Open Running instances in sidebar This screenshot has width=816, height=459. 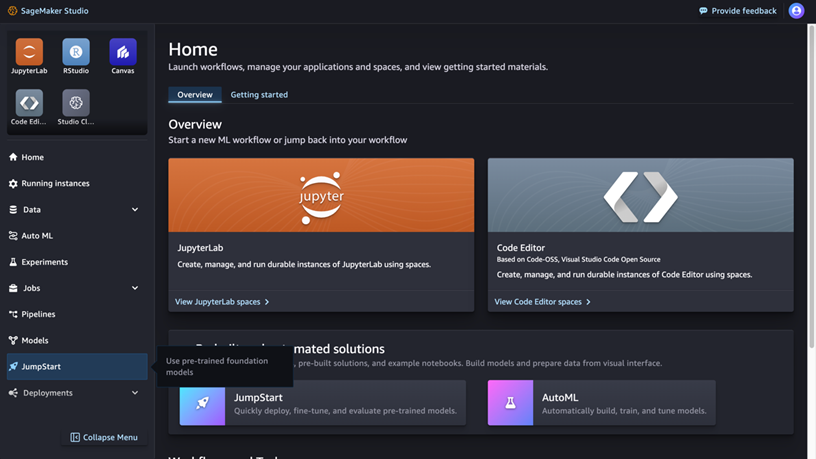(x=77, y=183)
